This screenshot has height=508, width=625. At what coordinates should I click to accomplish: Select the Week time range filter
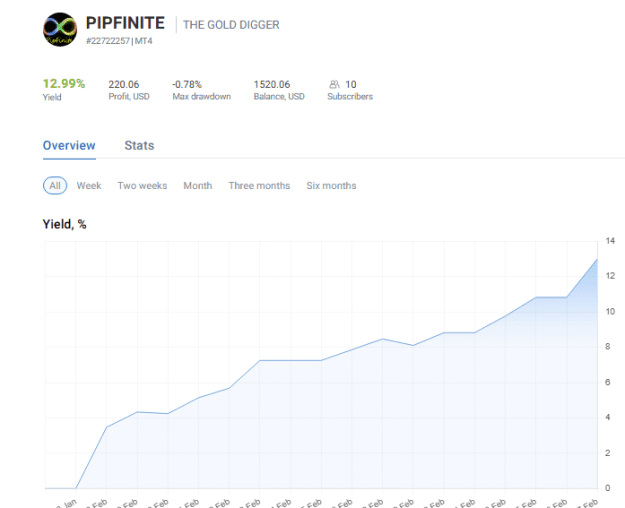[x=89, y=185]
